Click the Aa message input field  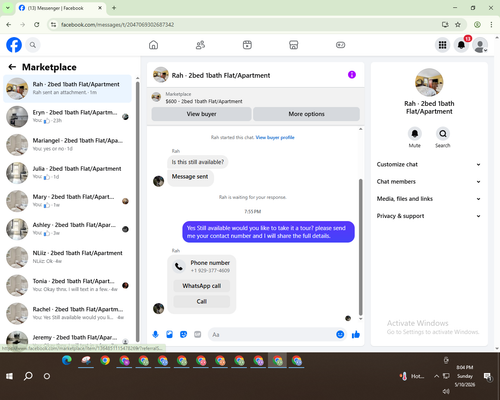[x=272, y=334]
